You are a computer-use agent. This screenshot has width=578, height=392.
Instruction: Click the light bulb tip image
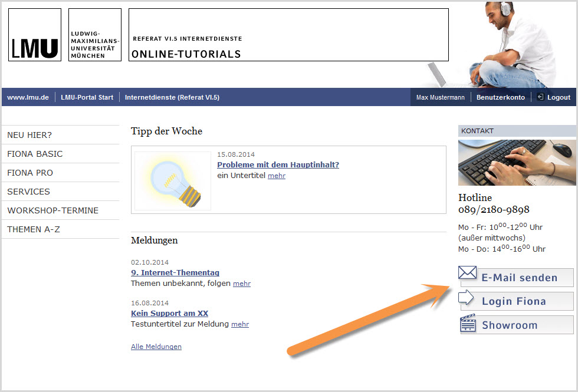[173, 180]
